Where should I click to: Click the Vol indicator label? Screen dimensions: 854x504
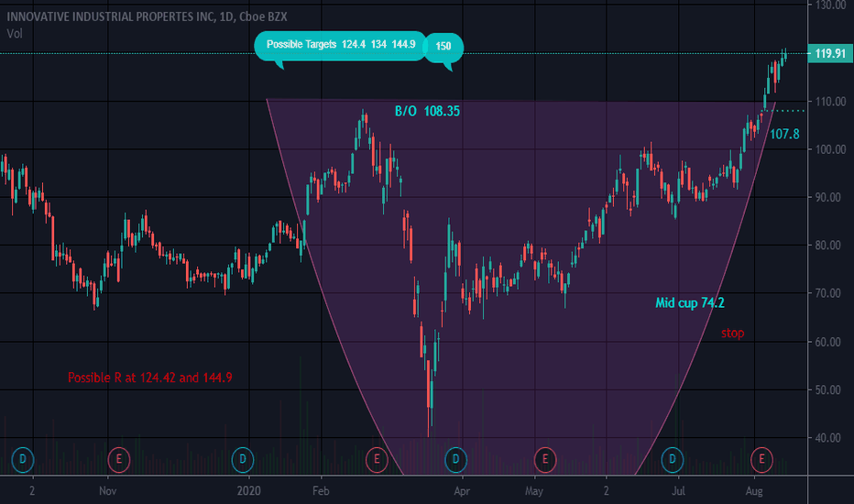[15, 34]
